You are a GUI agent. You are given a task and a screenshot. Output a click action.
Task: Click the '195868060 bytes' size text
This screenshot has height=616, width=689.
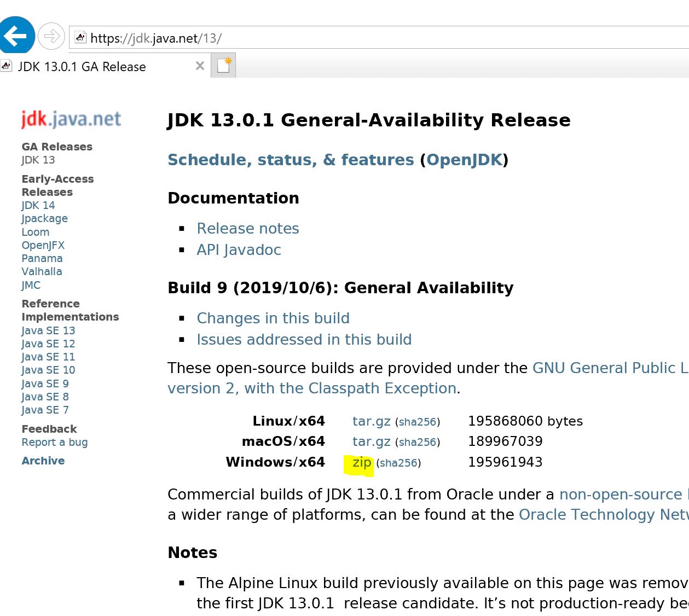525,421
